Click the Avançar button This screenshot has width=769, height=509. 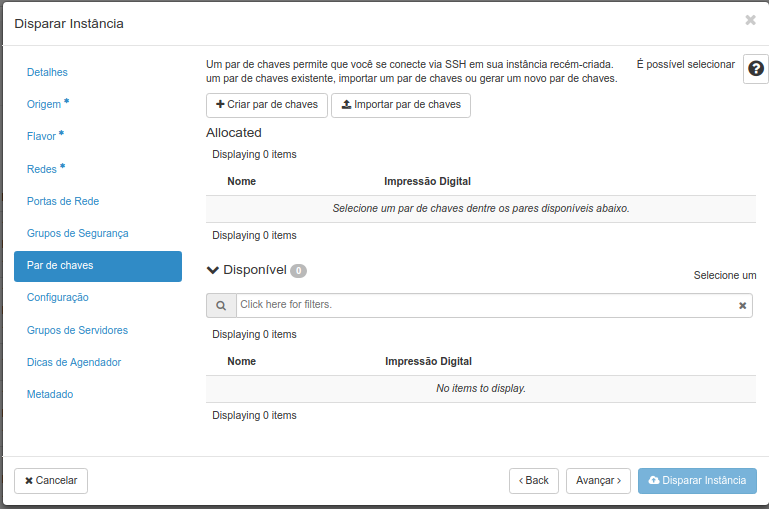point(598,481)
